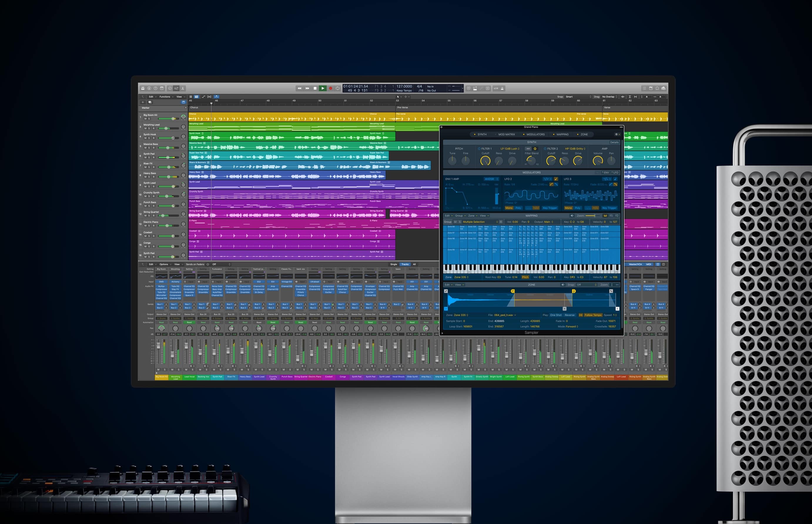Switch to the MOD MATRIX tab

[x=506, y=135]
